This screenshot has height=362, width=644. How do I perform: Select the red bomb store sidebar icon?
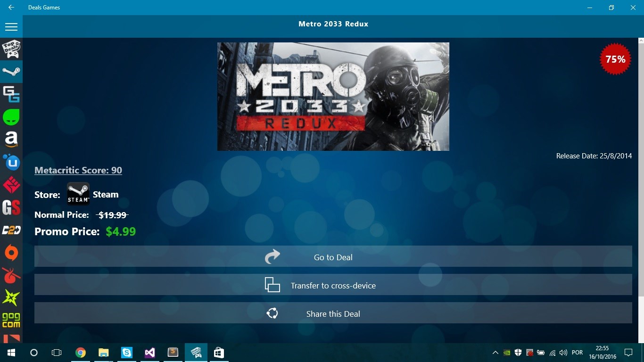click(x=11, y=275)
